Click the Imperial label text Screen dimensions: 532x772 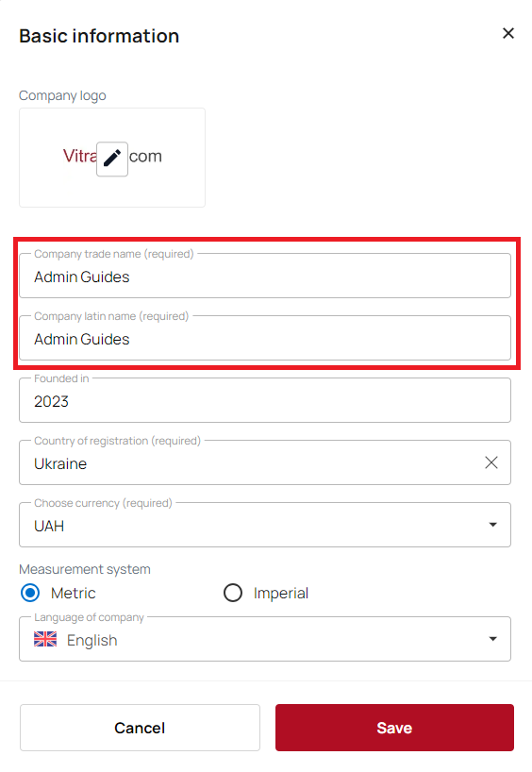pyautogui.click(x=281, y=594)
